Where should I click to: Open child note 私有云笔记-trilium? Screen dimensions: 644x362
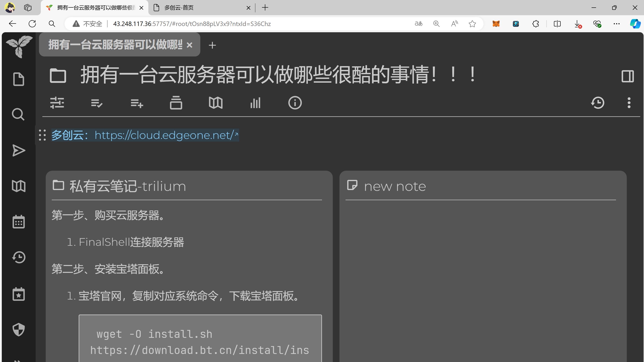pyautogui.click(x=128, y=186)
